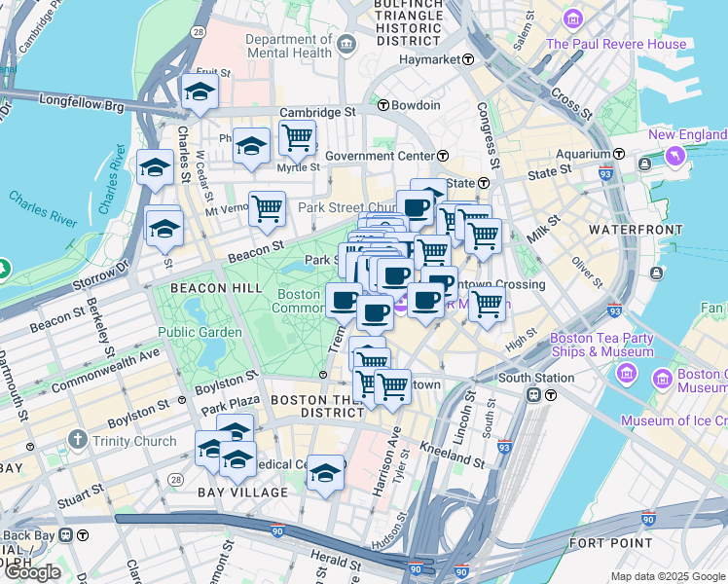Click the Cambridge St road label

(317, 112)
